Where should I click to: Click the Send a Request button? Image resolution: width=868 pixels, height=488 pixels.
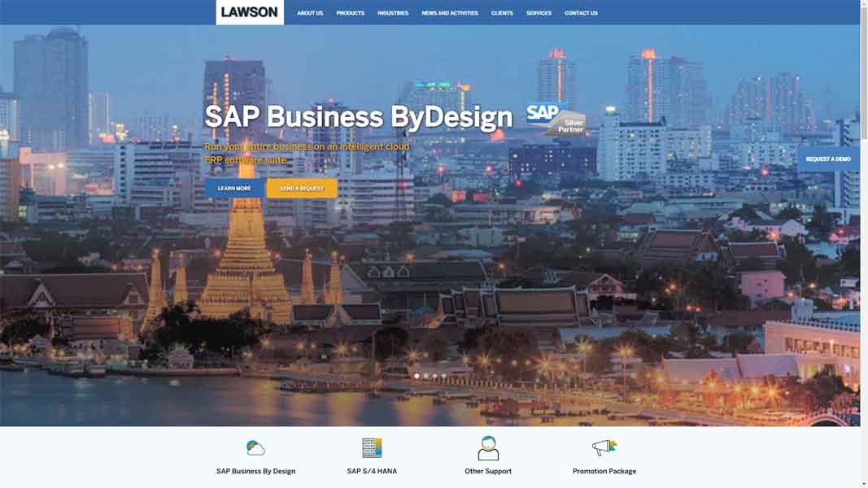click(x=302, y=189)
